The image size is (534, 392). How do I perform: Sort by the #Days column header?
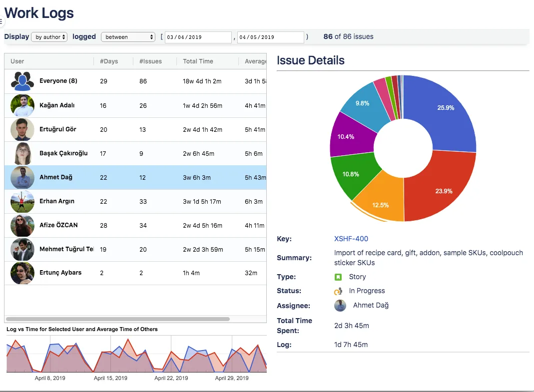[109, 61]
